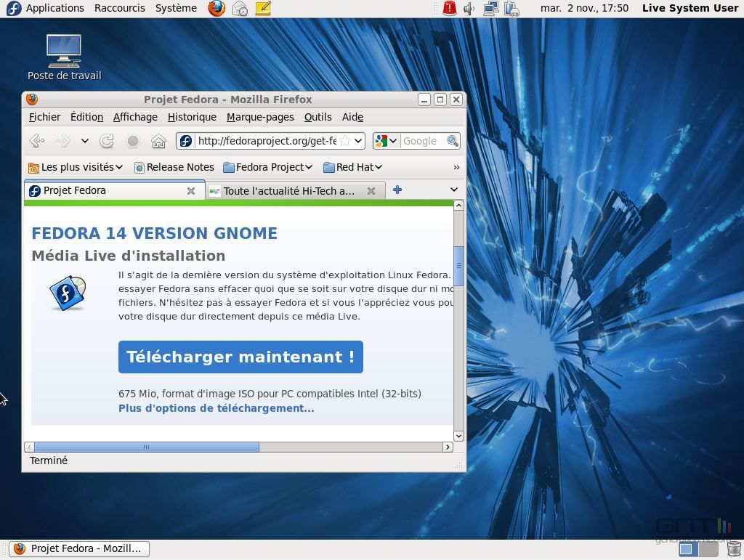744x560 pixels.
Task: Open the sticky notes panel icon
Action: tap(263, 8)
